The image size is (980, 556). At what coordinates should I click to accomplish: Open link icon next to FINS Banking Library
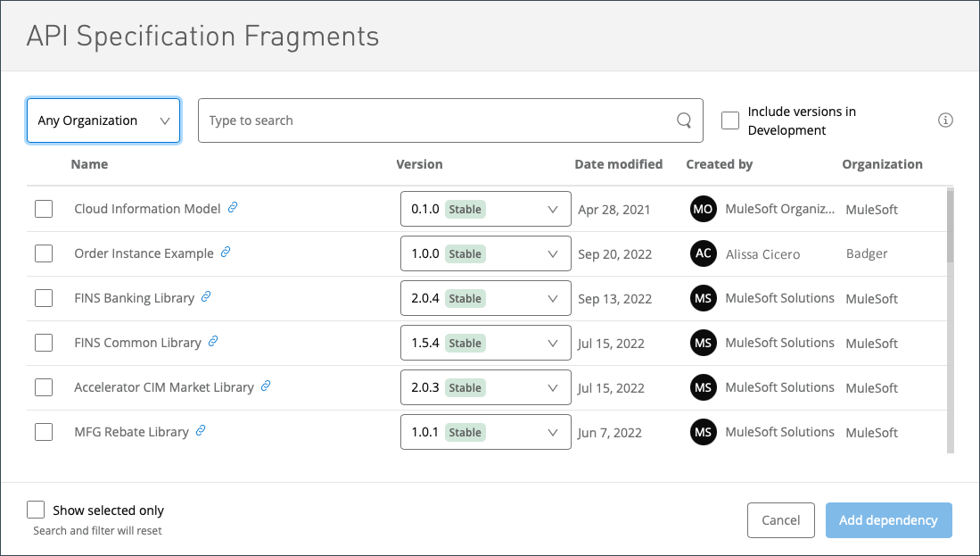tap(206, 296)
